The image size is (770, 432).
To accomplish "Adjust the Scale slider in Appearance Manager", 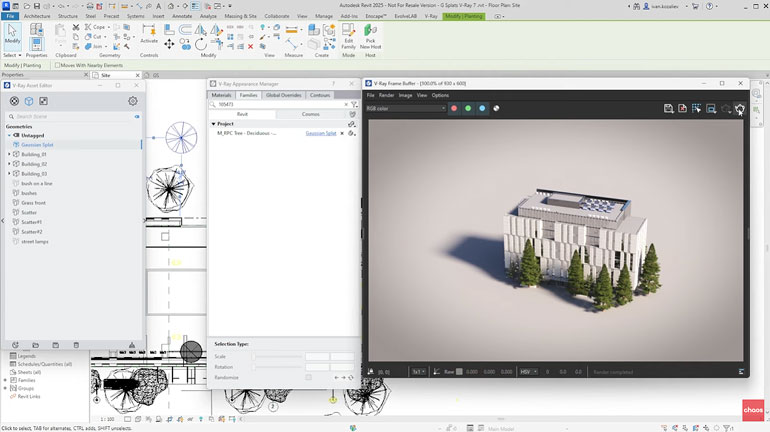I will click(x=277, y=356).
